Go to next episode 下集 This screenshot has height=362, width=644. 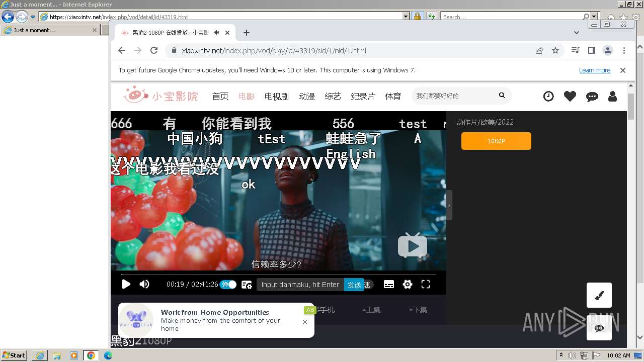click(x=418, y=310)
